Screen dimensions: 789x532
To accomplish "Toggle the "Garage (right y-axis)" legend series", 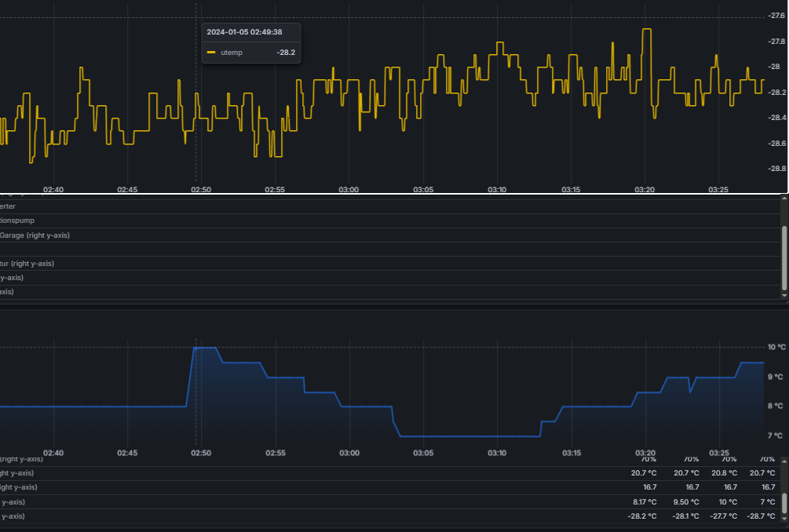I will coord(36,235).
